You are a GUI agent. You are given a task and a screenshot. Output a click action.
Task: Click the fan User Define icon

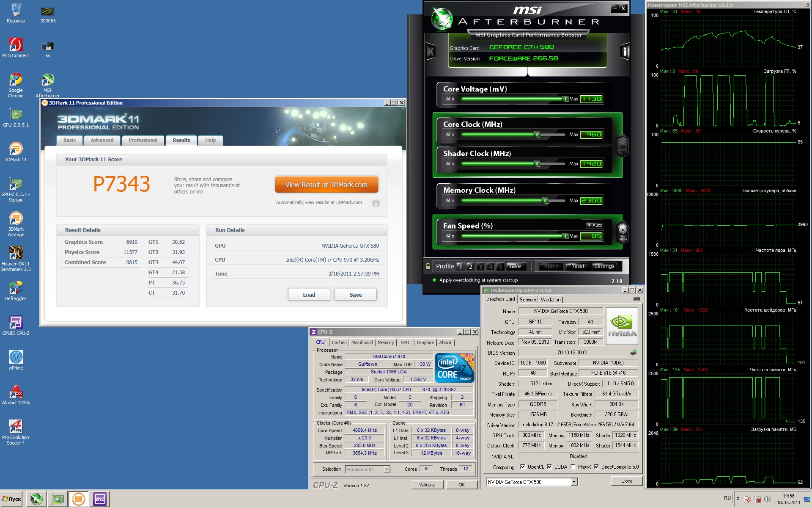point(623,232)
